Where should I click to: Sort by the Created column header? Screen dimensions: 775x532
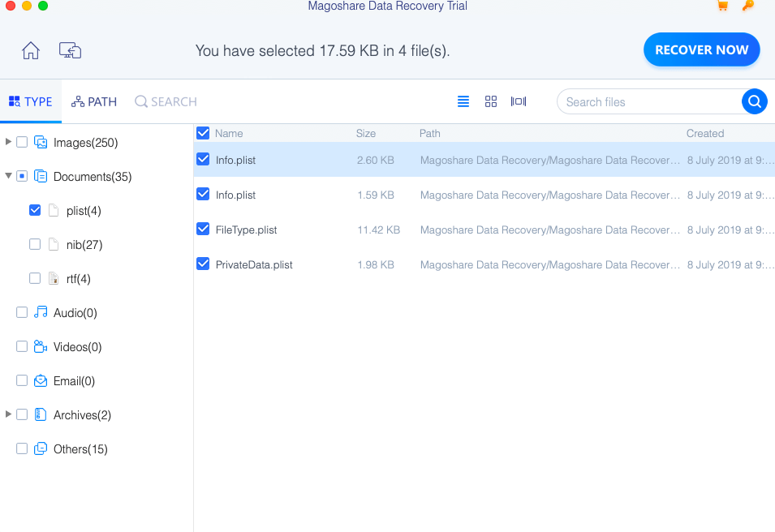coord(705,133)
